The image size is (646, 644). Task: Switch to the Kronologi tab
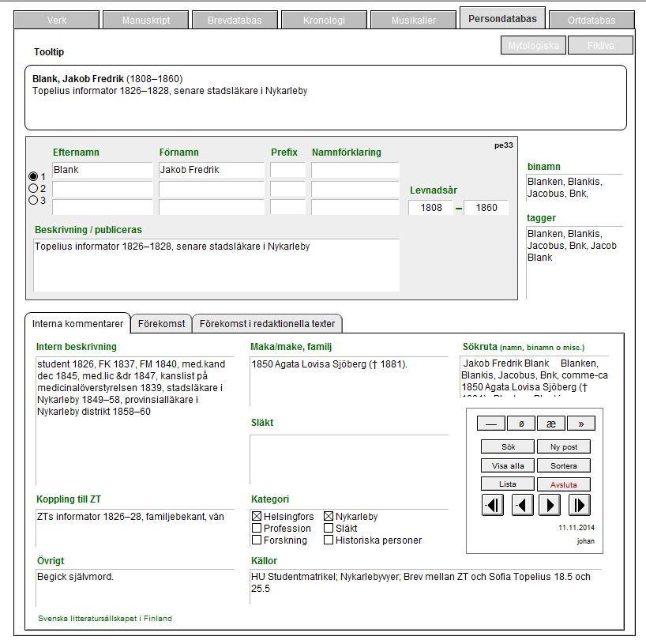[x=324, y=21]
